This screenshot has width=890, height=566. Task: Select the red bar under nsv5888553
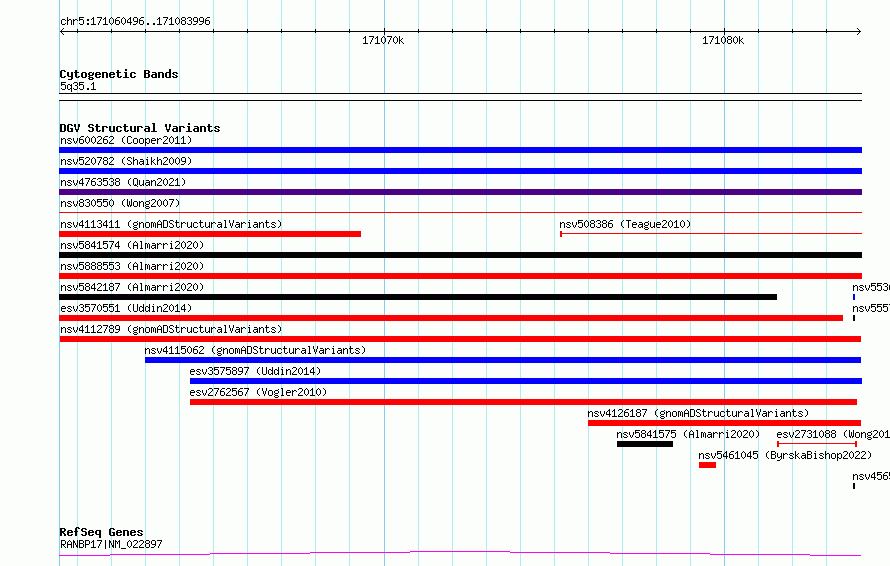(x=460, y=276)
